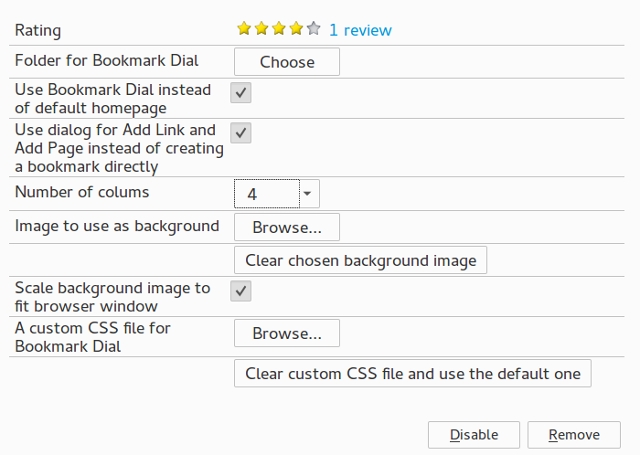The width and height of the screenshot is (640, 455).
Task: Clear custom CSS file and use default
Action: [x=413, y=373]
